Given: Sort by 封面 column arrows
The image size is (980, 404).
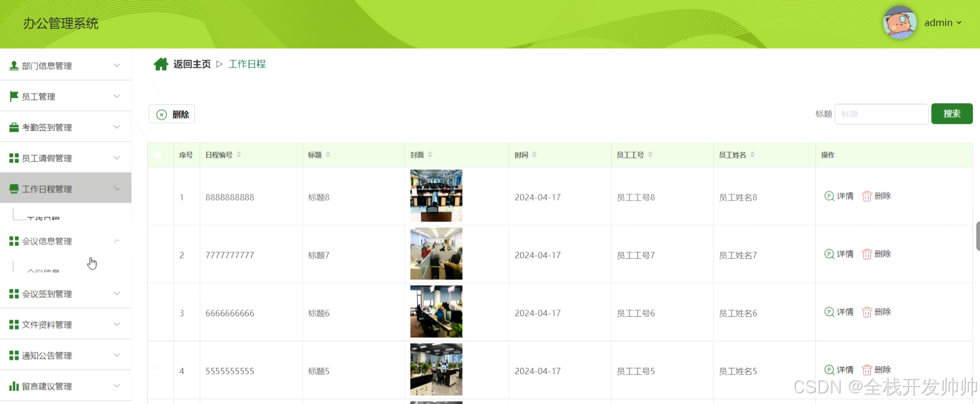Looking at the screenshot, I should coord(430,155).
